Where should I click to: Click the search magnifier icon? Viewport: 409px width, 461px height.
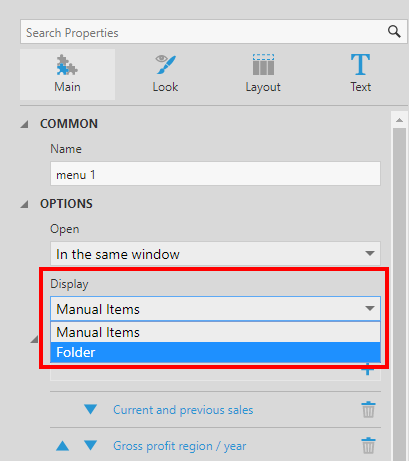tap(394, 32)
